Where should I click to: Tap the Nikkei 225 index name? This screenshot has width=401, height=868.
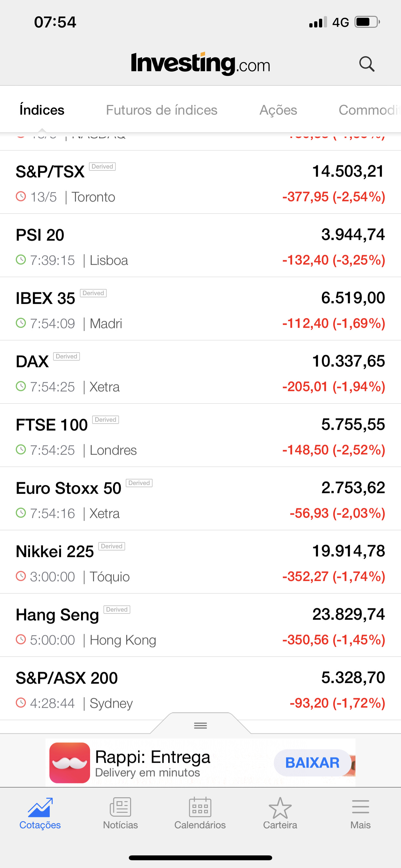pyautogui.click(x=55, y=552)
